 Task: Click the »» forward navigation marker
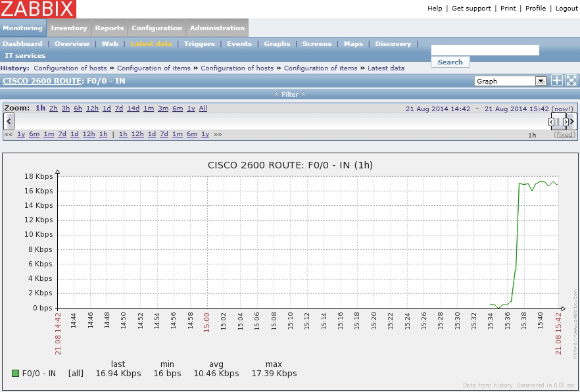pyautogui.click(x=218, y=134)
